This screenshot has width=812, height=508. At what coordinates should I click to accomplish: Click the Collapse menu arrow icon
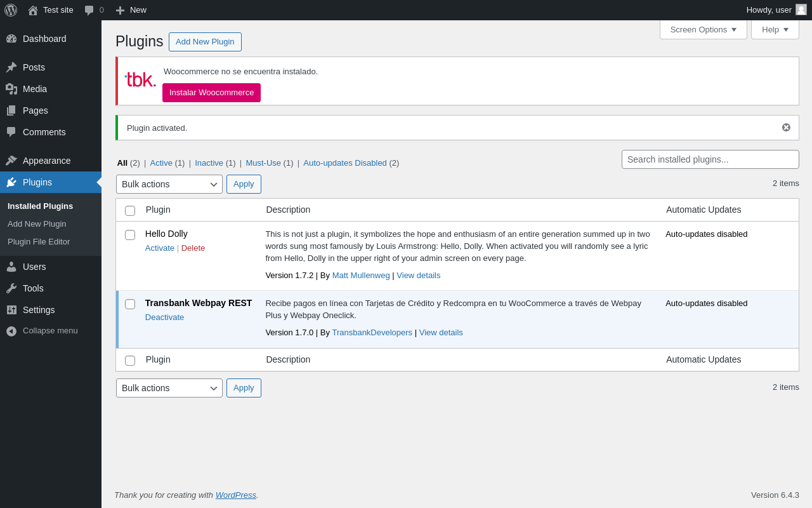[x=11, y=331]
